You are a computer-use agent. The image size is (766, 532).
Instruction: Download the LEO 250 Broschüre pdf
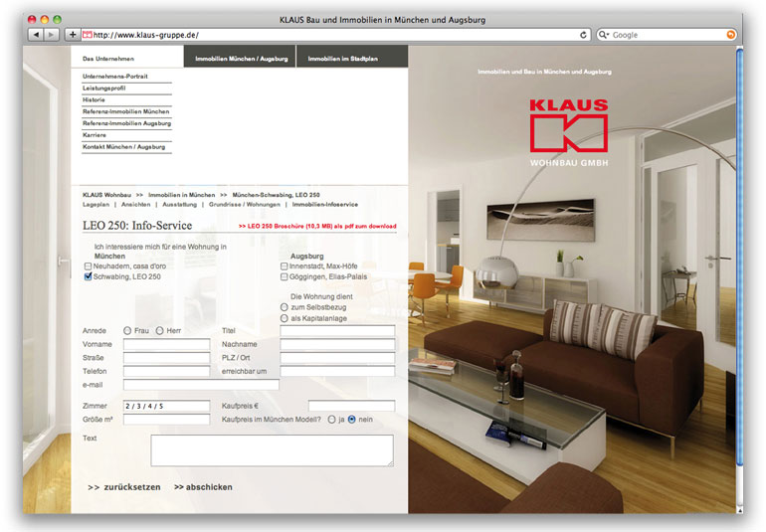point(316,227)
